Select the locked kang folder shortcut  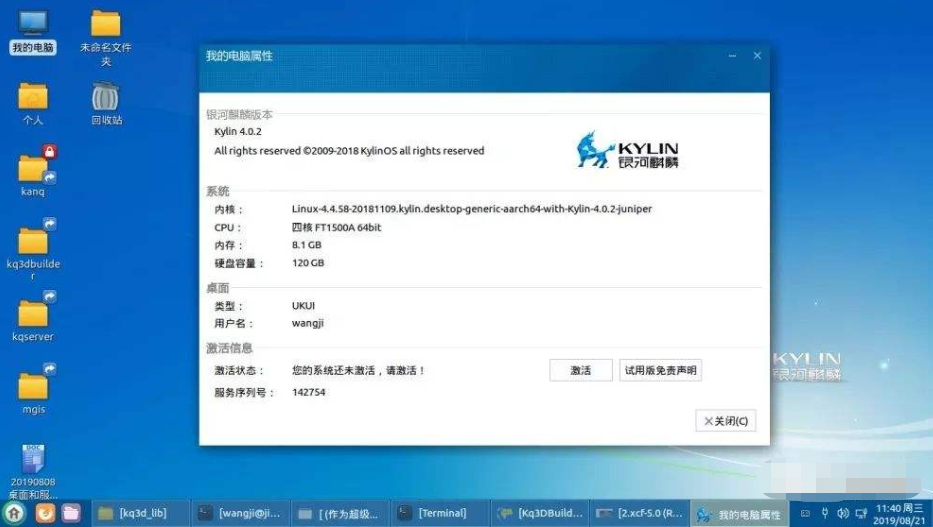pyautogui.click(x=33, y=171)
